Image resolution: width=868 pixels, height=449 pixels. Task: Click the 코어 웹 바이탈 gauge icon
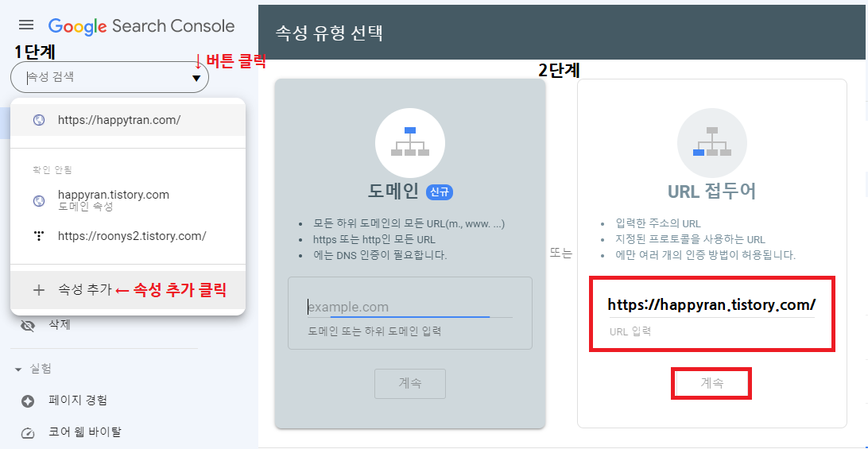click(27, 432)
